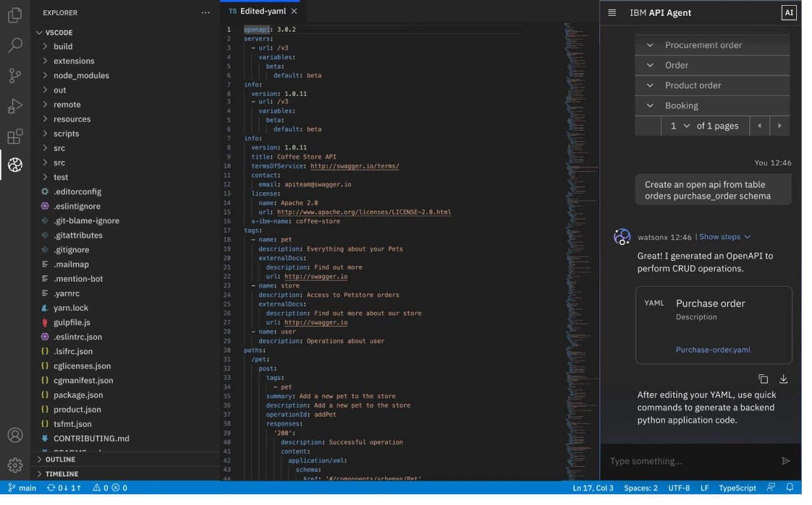Open the Source Control view

tap(15, 75)
